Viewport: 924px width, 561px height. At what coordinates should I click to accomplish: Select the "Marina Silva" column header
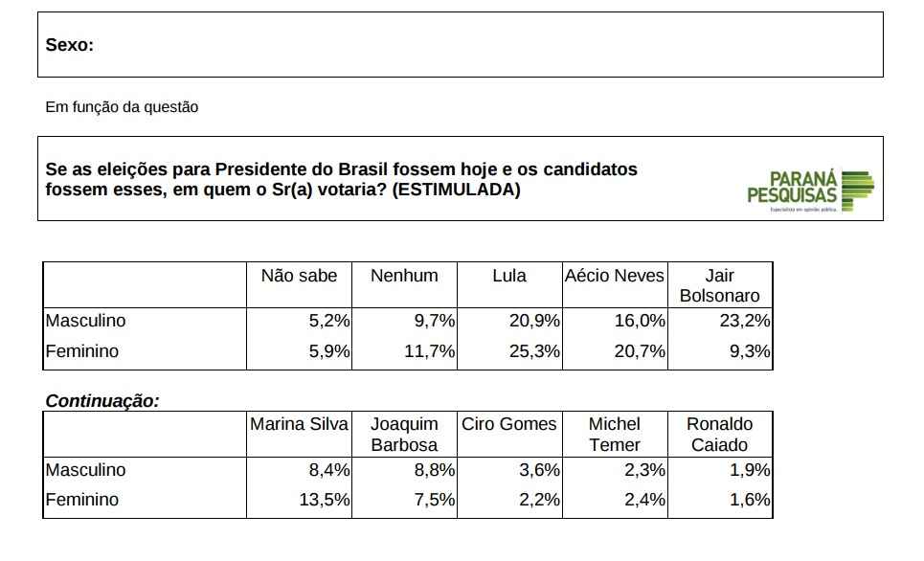point(299,424)
